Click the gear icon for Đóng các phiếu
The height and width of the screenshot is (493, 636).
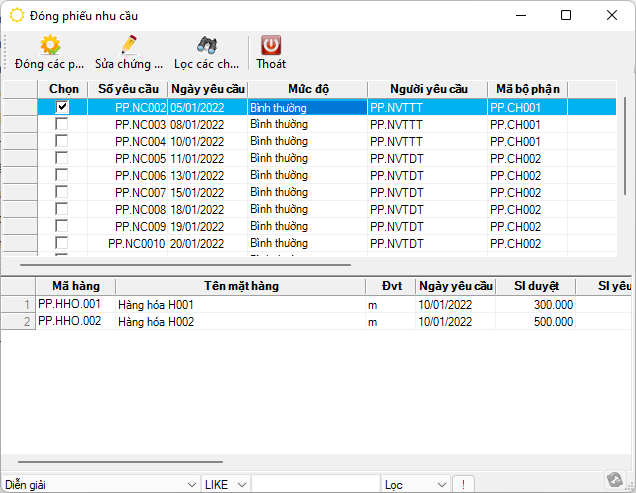tap(49, 45)
